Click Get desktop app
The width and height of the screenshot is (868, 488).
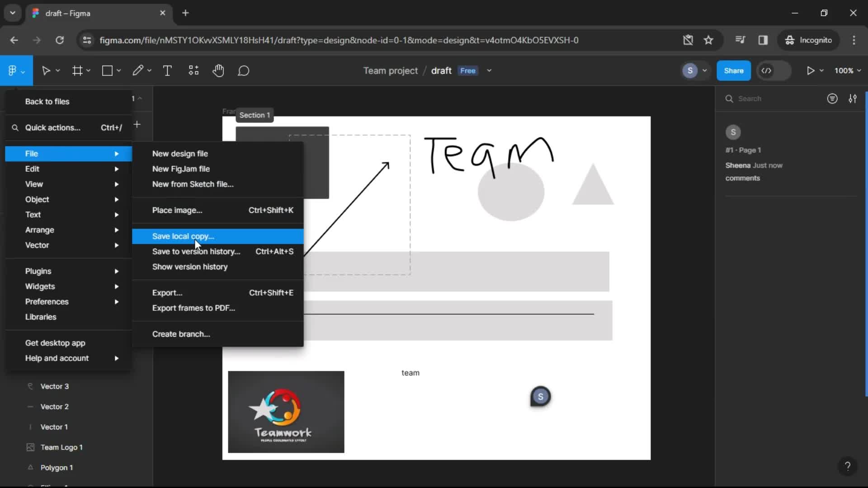[x=68, y=343]
